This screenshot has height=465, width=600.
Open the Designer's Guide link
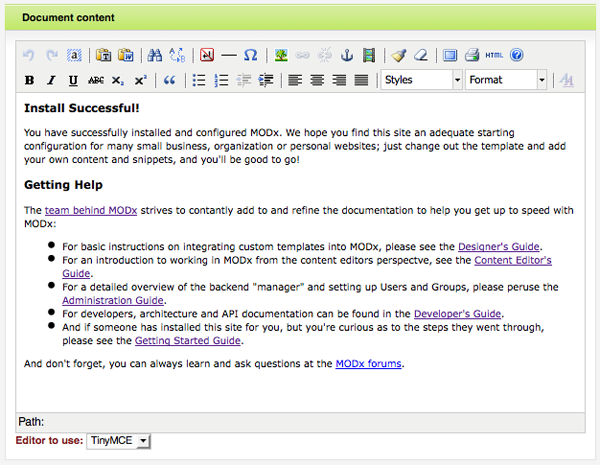coord(499,246)
